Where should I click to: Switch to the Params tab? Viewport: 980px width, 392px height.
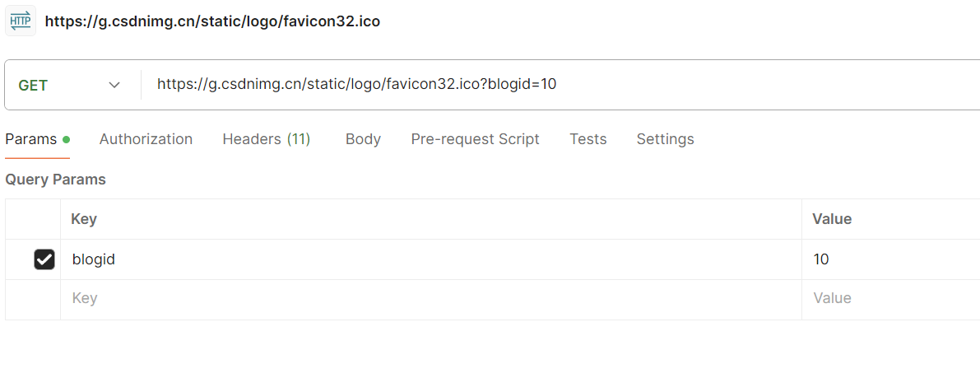click(x=31, y=139)
